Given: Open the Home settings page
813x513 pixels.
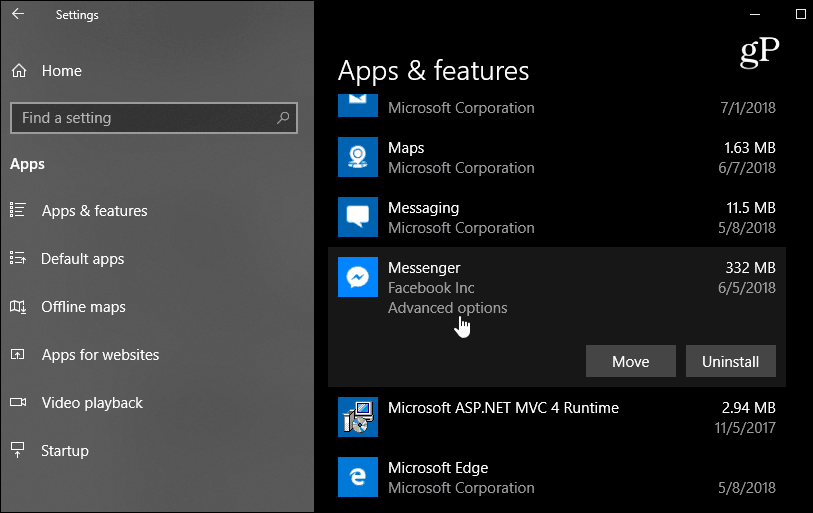Looking at the screenshot, I should [62, 71].
